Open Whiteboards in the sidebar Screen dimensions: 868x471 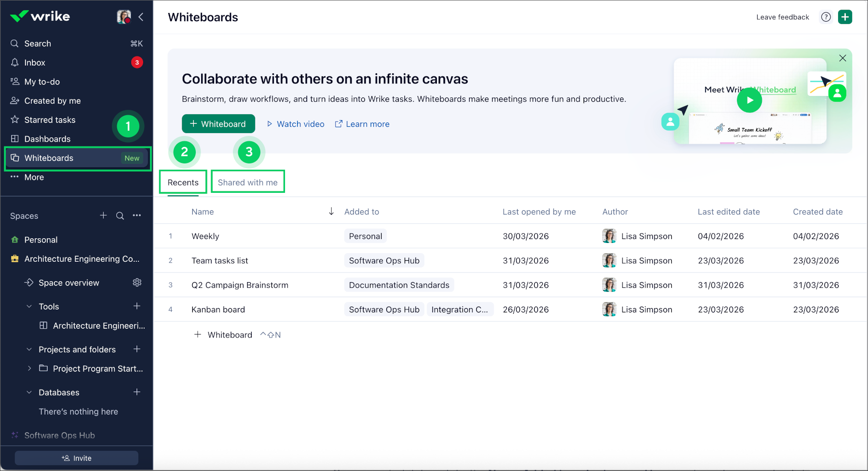pos(49,158)
